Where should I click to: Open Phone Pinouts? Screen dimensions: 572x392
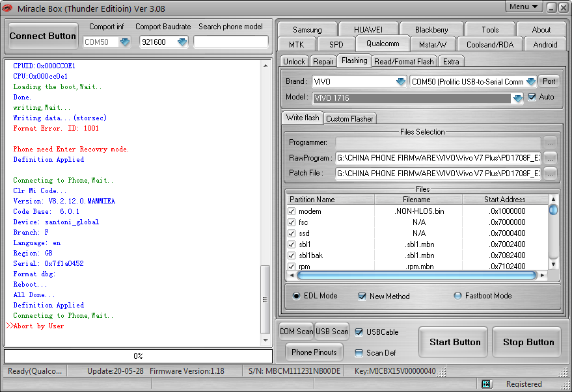click(314, 352)
